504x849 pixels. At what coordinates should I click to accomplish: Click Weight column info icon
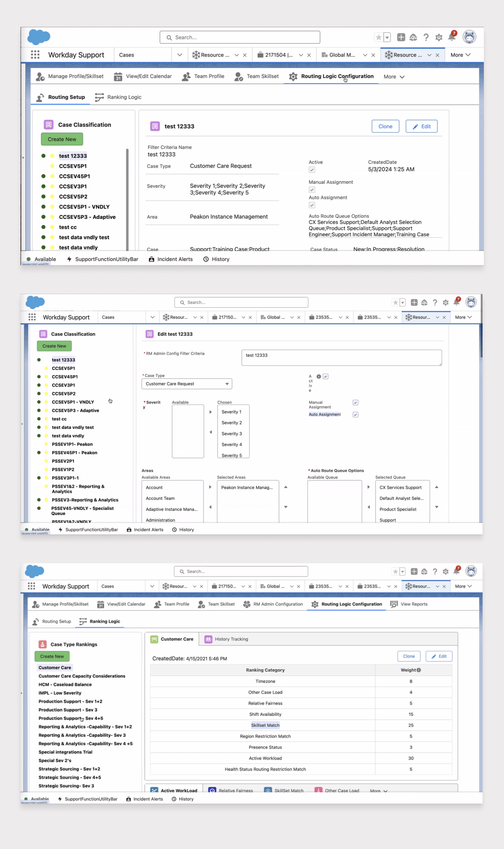tap(418, 670)
